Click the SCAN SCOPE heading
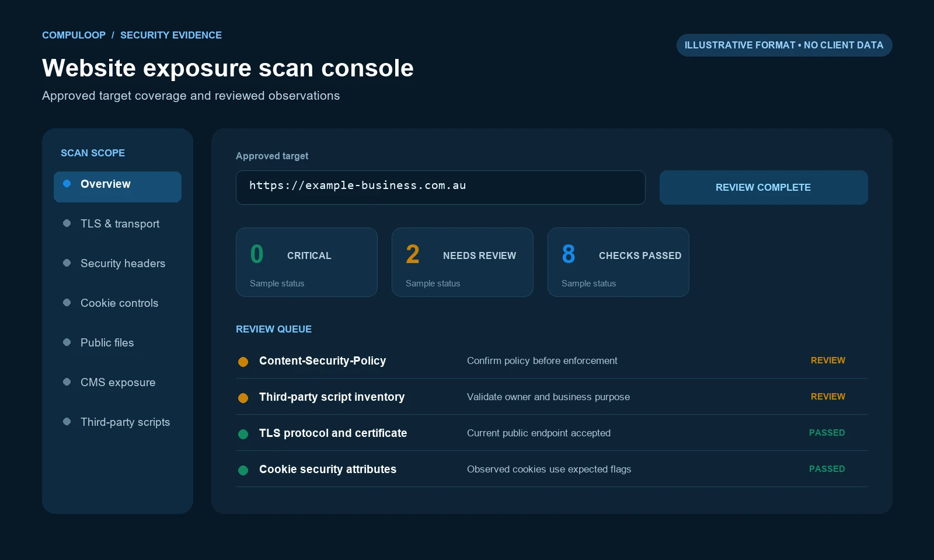Image resolution: width=934 pixels, height=560 pixels. (93, 153)
